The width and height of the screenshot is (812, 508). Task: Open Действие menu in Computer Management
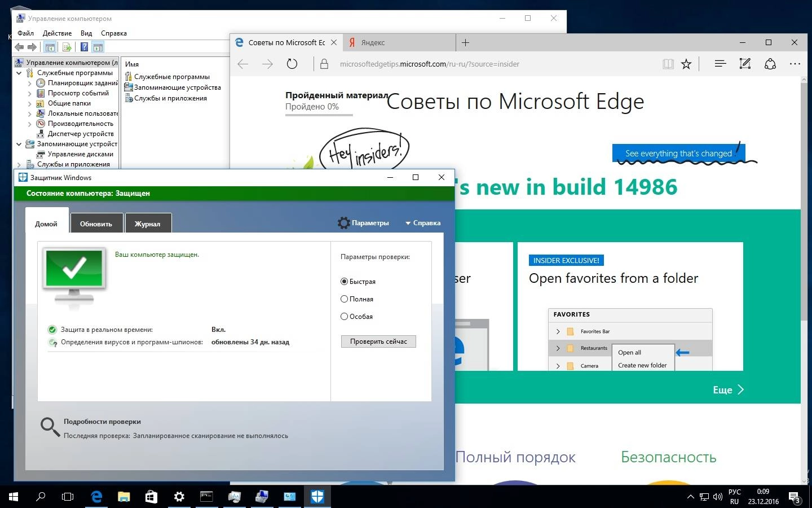click(57, 33)
